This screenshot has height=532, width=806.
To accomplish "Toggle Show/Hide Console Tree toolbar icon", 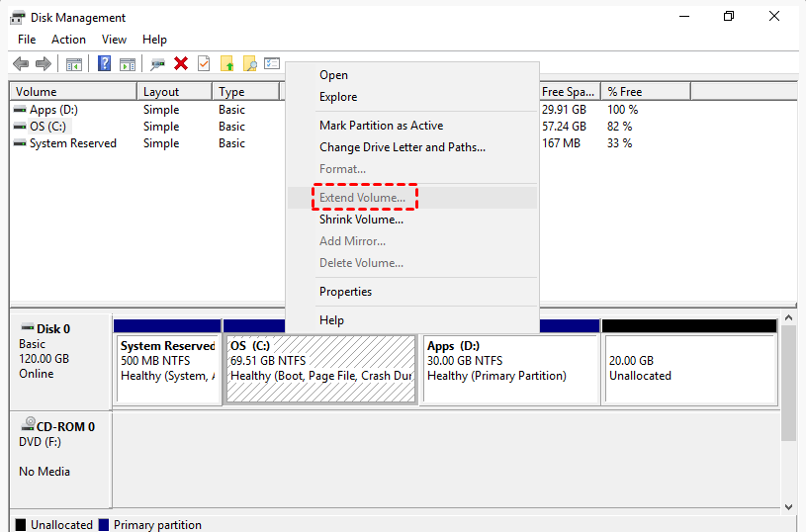I will (74, 64).
